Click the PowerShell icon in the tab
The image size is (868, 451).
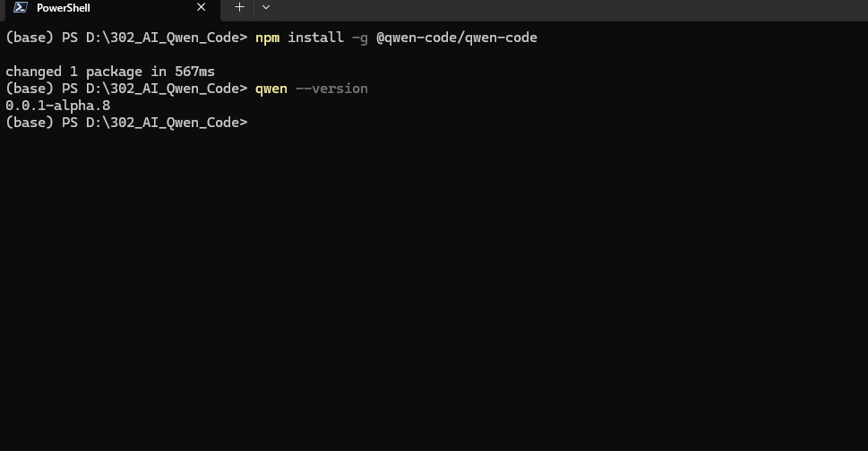point(21,7)
